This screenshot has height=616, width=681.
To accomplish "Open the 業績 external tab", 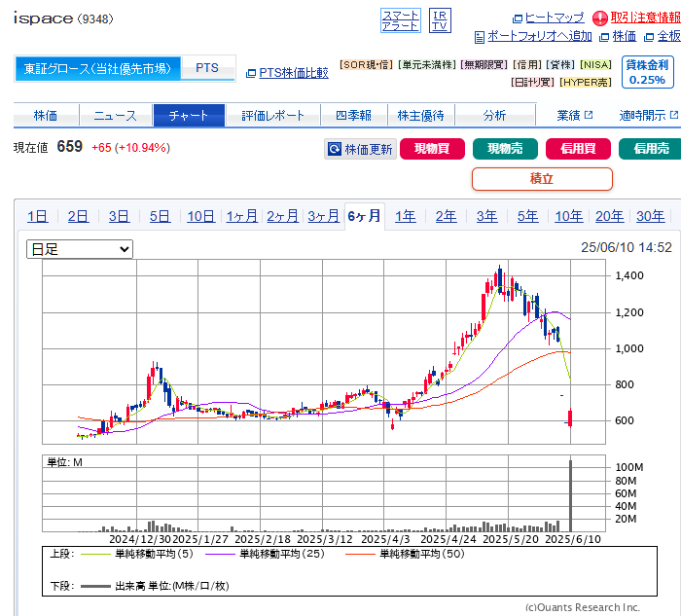I will [574, 116].
